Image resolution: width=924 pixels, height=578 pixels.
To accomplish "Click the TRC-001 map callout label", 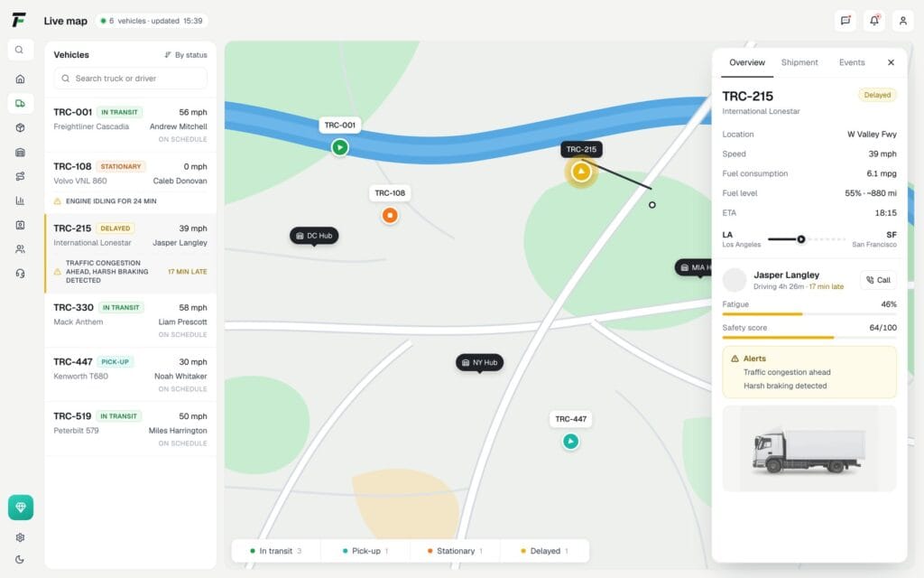I will pyautogui.click(x=340, y=125).
